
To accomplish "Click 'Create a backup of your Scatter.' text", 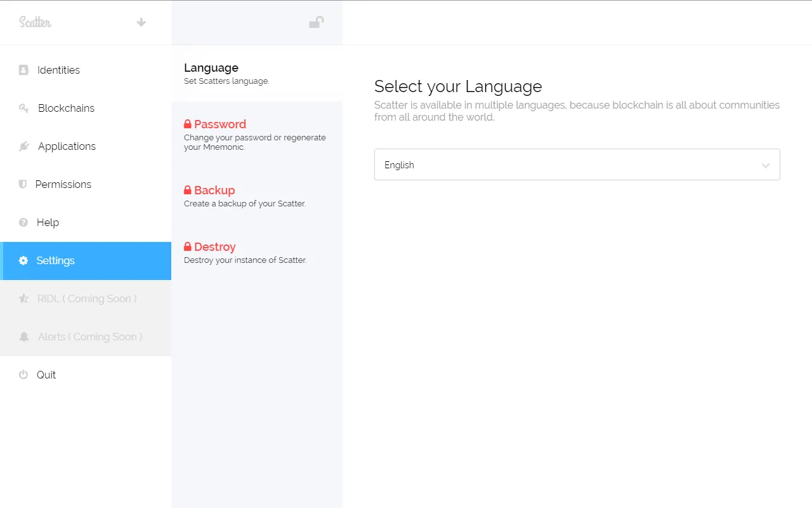I will click(245, 204).
